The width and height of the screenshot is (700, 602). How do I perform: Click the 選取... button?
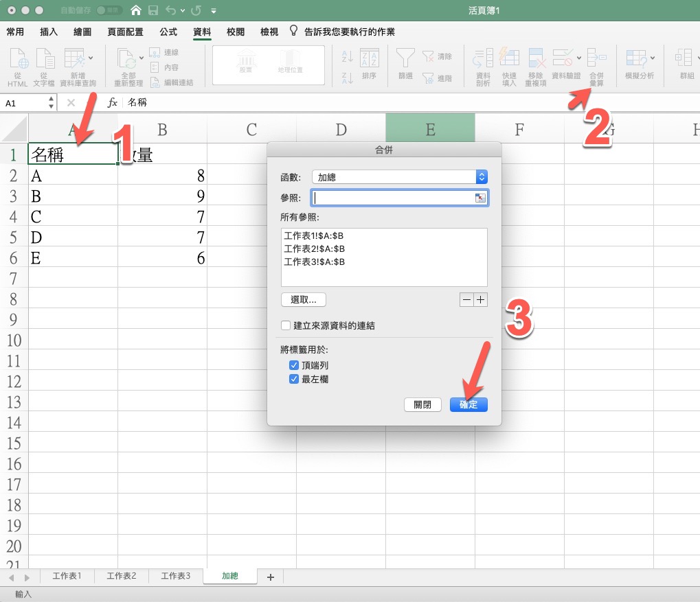pyautogui.click(x=303, y=300)
